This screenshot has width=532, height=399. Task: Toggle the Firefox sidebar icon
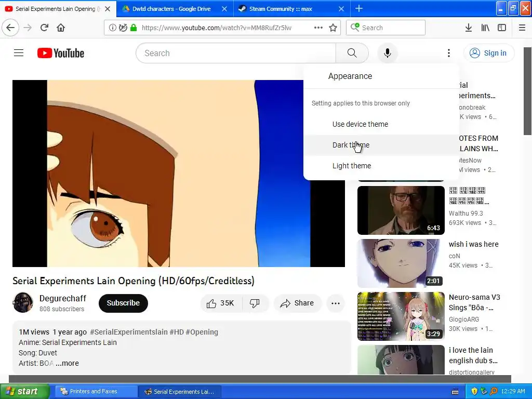click(x=502, y=28)
